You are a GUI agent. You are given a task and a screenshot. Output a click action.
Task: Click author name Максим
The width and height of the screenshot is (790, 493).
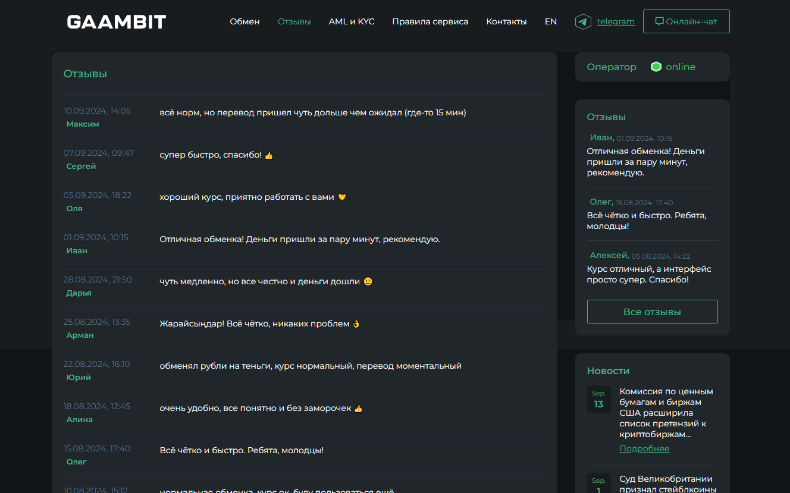[x=83, y=124]
